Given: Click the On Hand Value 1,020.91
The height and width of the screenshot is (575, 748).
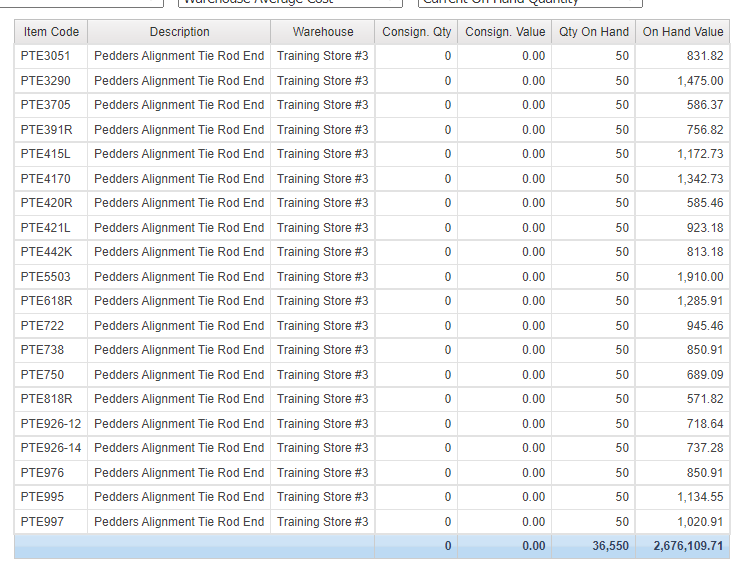Looking at the screenshot, I should click(700, 522).
